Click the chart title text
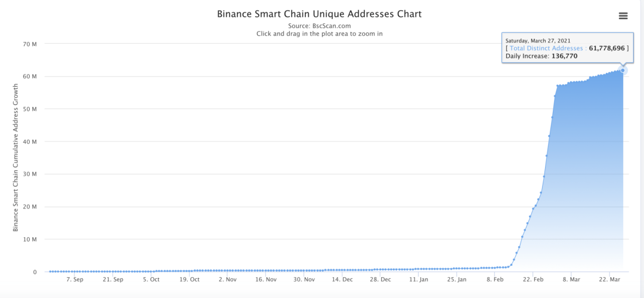Screen dimensions: 644x298 coord(319,13)
